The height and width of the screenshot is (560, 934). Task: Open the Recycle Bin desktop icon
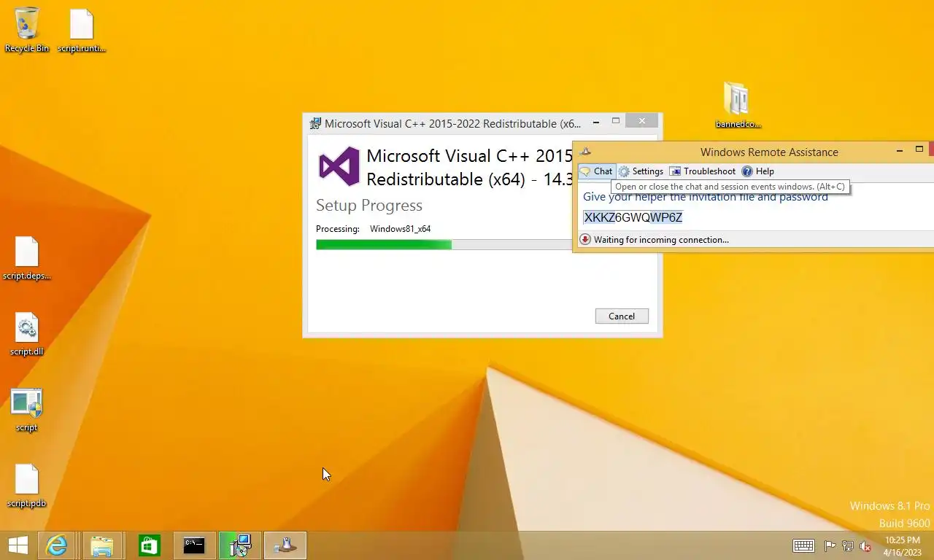27,29
